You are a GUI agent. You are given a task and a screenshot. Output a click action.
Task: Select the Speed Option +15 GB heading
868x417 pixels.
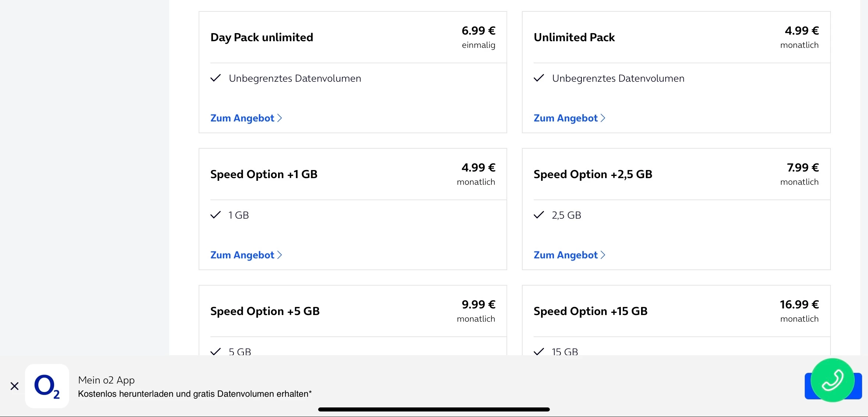(x=590, y=311)
